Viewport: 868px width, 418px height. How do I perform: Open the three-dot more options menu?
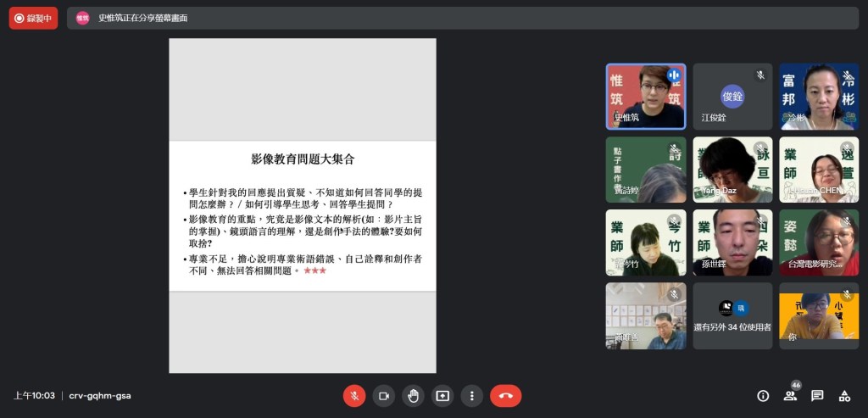pyautogui.click(x=471, y=395)
